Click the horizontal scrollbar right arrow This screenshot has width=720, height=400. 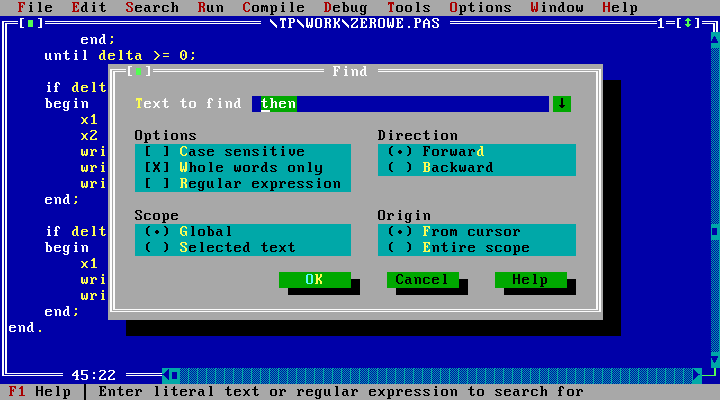tap(697, 375)
